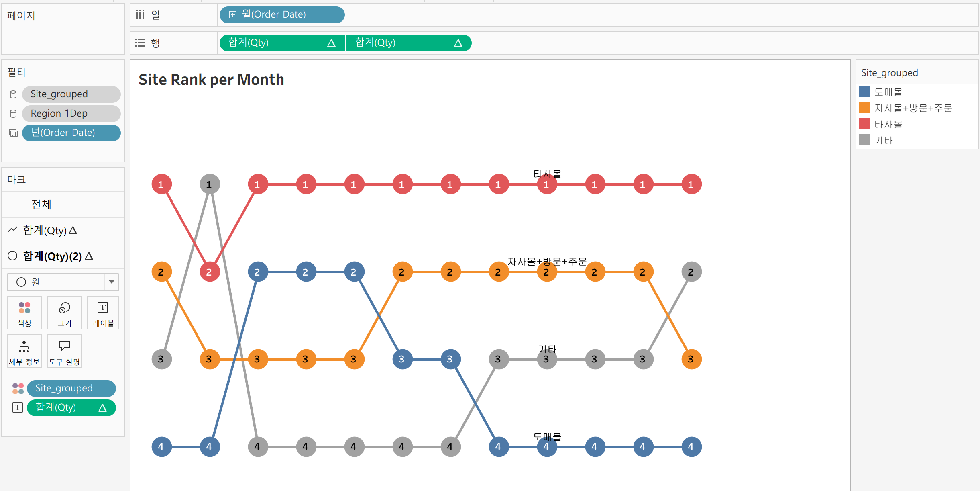Select the 전체 marks card tab
980x491 pixels.
[x=41, y=205]
